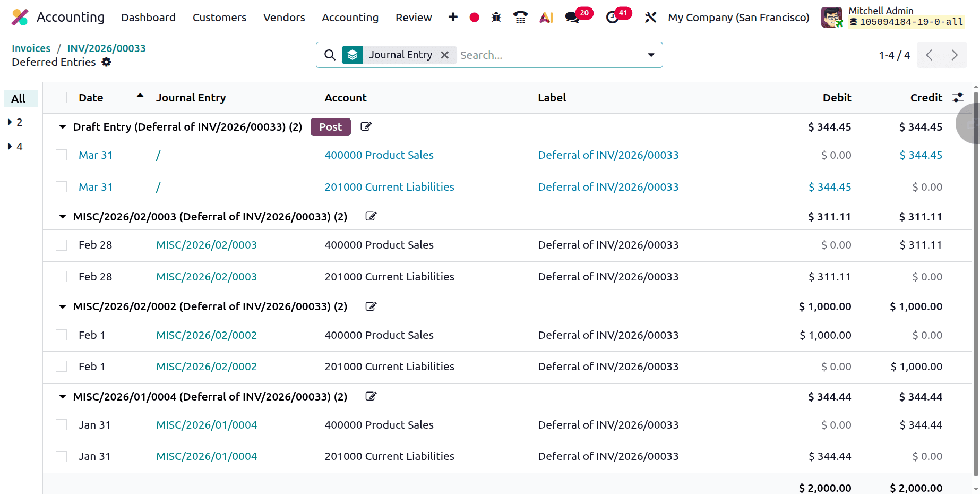This screenshot has height=494, width=980.
Task: Open activities via the clock icon
Action: 613,17
